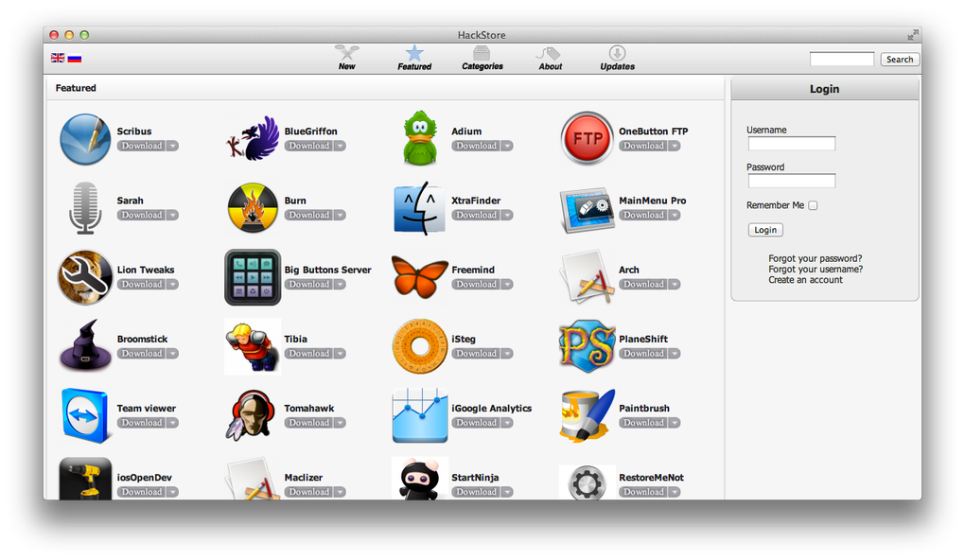Expand Scribus download options arrow
The image size is (965, 560).
[173, 146]
